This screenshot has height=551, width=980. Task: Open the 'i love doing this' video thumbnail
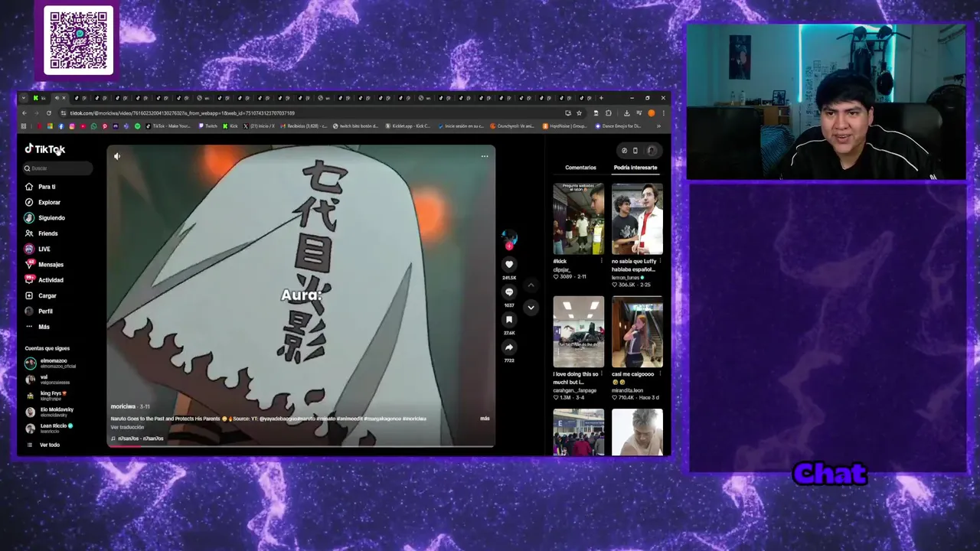pos(579,331)
